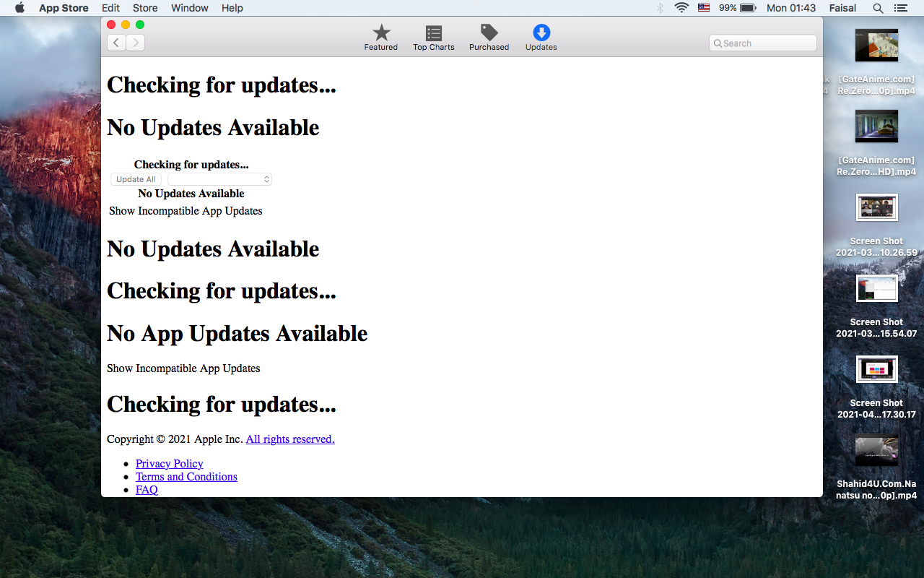Open the Top Charts list tab

[x=433, y=38]
